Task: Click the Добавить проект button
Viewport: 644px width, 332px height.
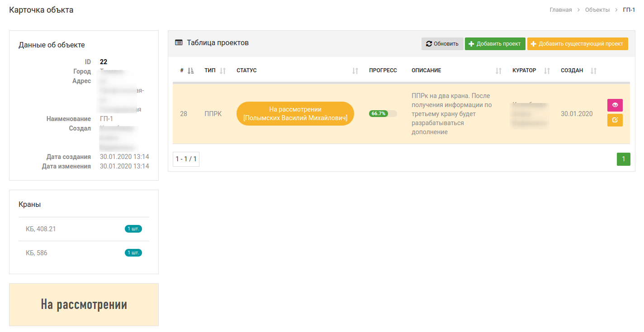Action: pyautogui.click(x=495, y=44)
